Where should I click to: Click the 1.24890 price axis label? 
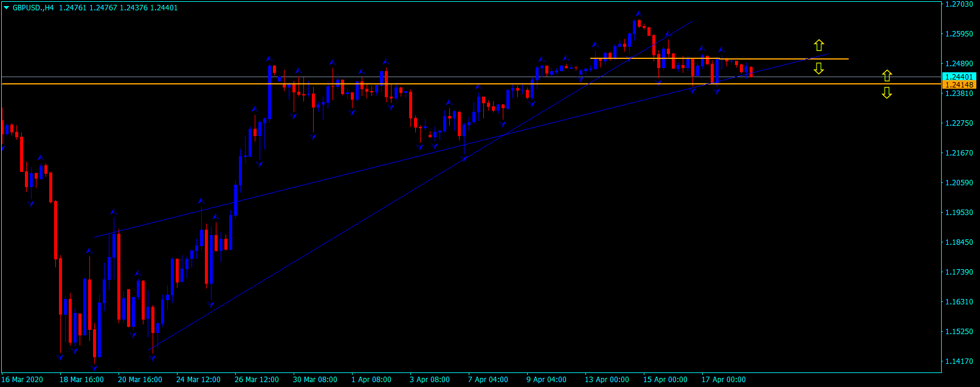point(959,64)
